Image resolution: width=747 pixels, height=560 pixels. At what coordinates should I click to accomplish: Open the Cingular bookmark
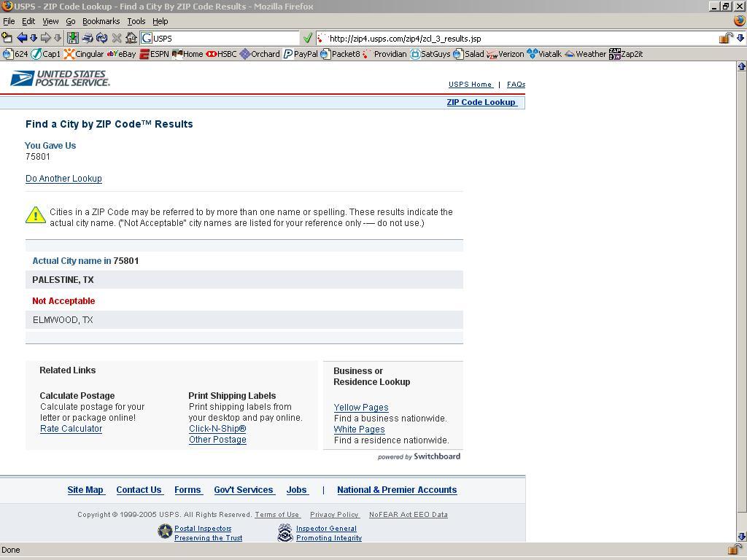click(x=84, y=54)
